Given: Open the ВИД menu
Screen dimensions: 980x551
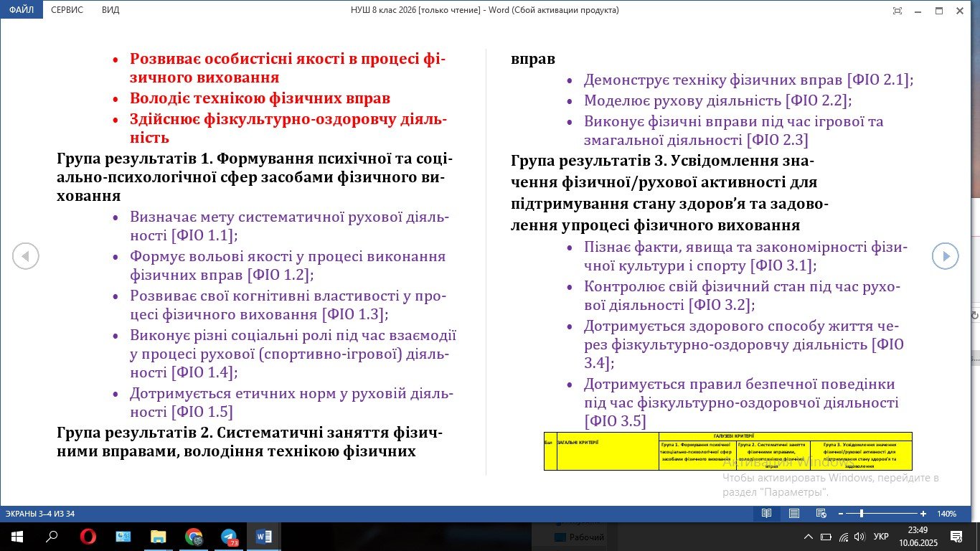Looking at the screenshot, I should click(x=110, y=10).
